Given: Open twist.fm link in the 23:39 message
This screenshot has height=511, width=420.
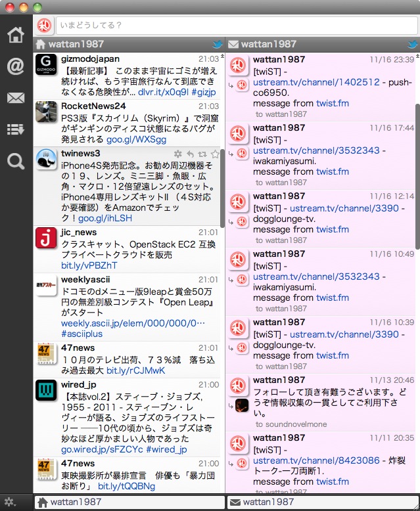Looking at the screenshot, I should pos(333,103).
